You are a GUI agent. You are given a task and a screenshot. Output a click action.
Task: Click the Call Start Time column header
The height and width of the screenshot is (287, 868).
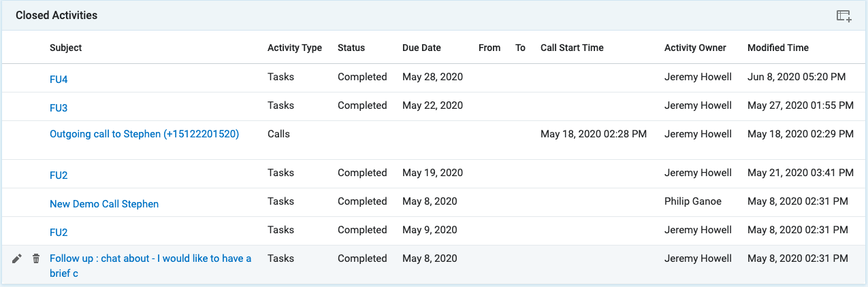(x=572, y=48)
